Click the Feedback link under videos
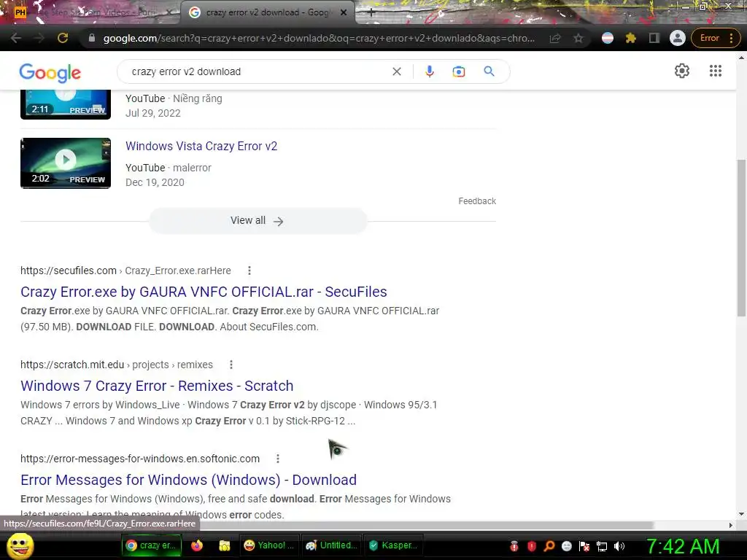Viewport: 747px width, 560px height. 477,201
